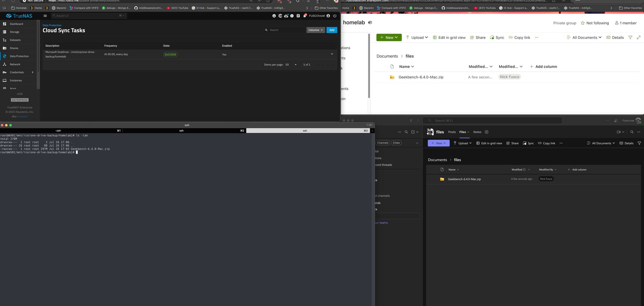
Task: Open the Dashboard icon in TrueNAS sidebar
Action: 4,24
